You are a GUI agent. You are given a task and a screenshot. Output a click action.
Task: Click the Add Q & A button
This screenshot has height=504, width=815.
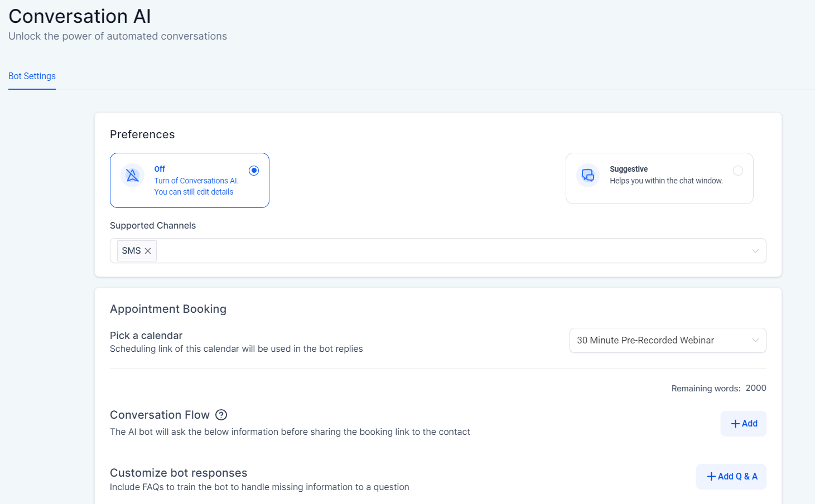pyautogui.click(x=731, y=477)
